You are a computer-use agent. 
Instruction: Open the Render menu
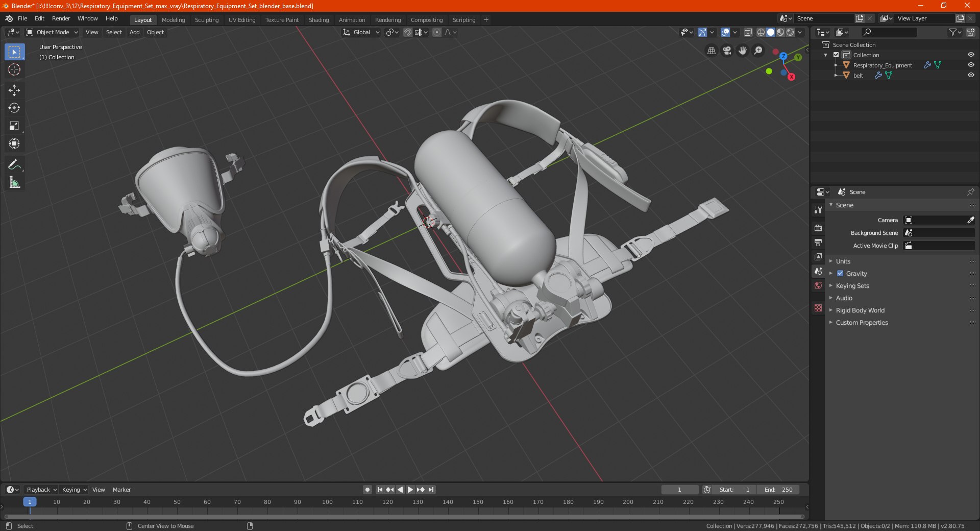pyautogui.click(x=61, y=18)
